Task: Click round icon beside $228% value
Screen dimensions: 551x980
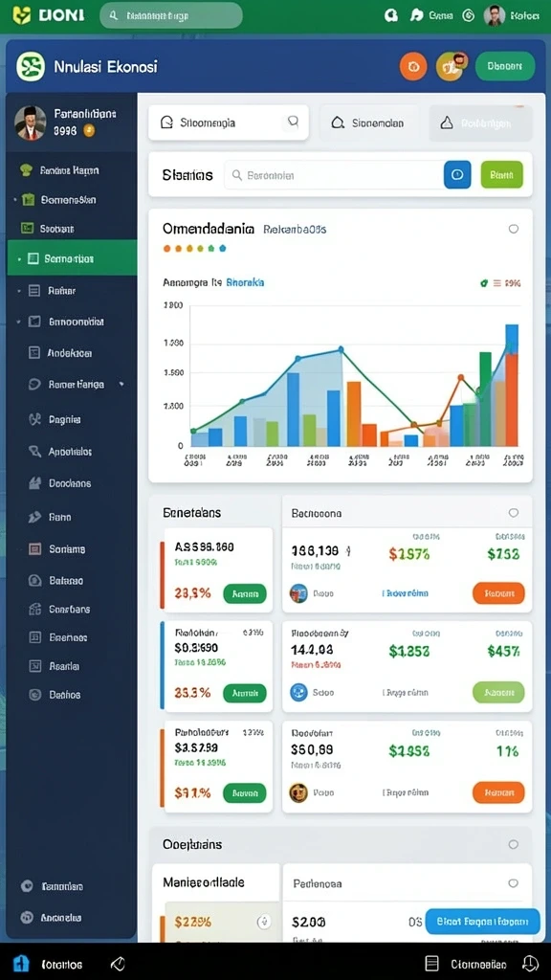Action: click(264, 922)
